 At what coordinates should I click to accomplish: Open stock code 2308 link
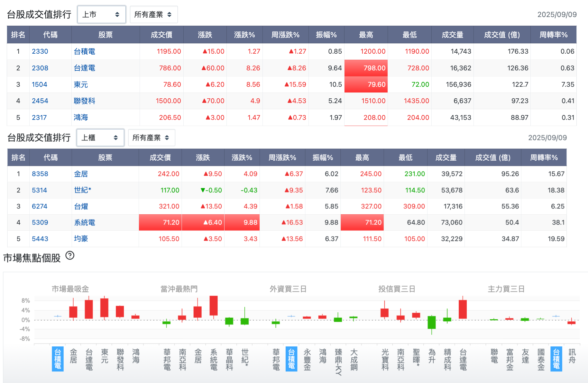point(40,68)
